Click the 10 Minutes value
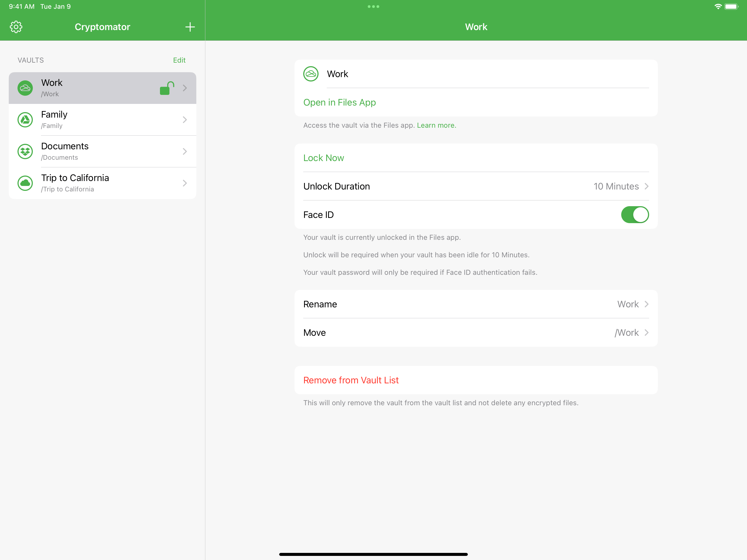 [616, 186]
